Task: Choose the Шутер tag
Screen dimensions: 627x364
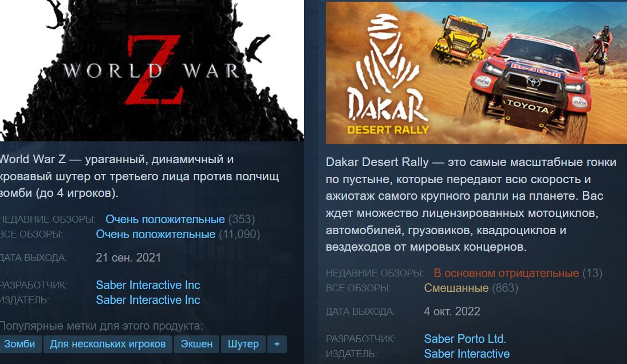Action: (243, 344)
